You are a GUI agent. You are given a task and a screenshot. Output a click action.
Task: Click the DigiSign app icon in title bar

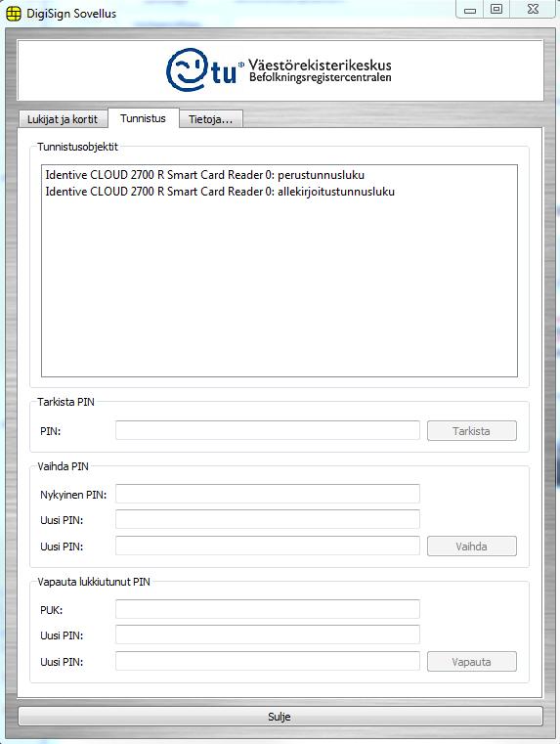(14, 14)
